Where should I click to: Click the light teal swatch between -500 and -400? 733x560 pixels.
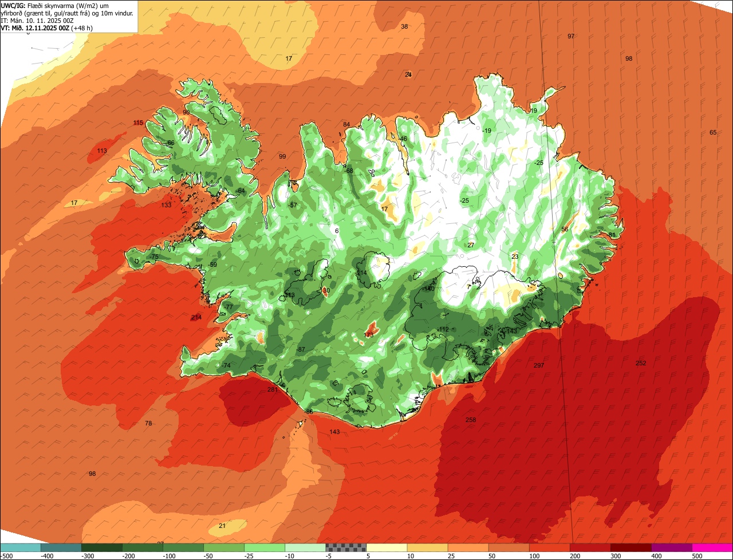[21, 547]
